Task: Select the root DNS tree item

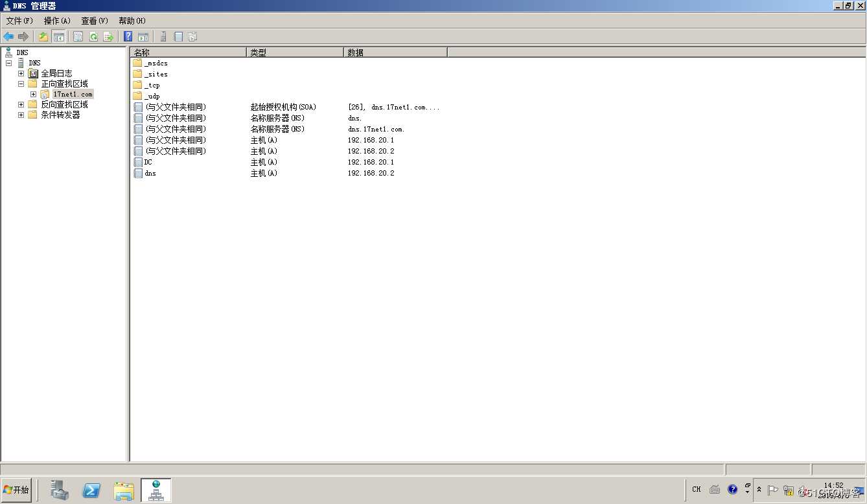Action: pyautogui.click(x=22, y=52)
